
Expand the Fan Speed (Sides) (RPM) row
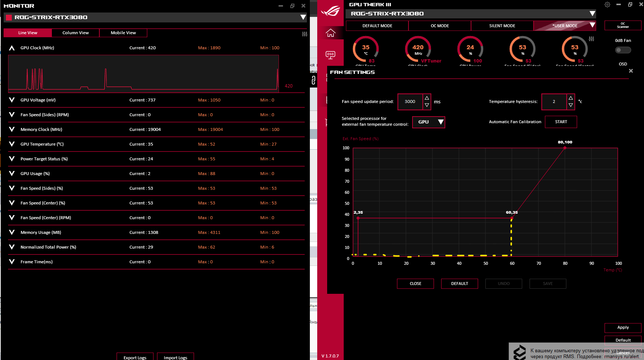pos(12,115)
